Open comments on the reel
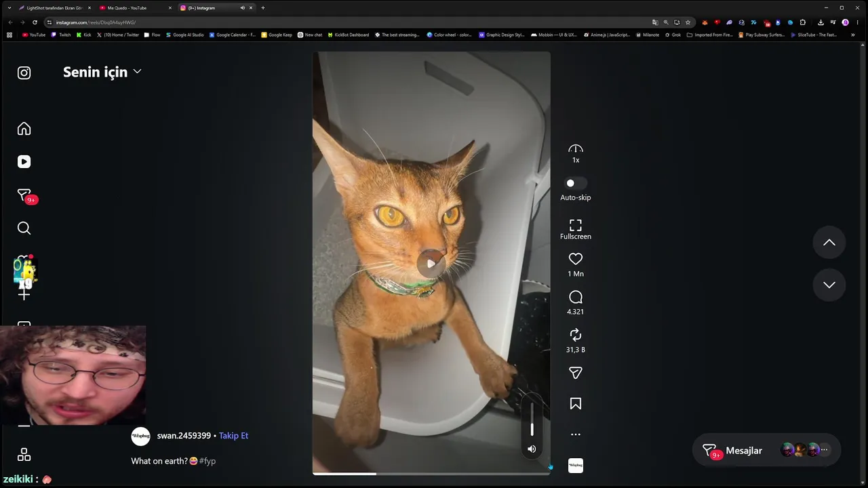 coord(576,297)
